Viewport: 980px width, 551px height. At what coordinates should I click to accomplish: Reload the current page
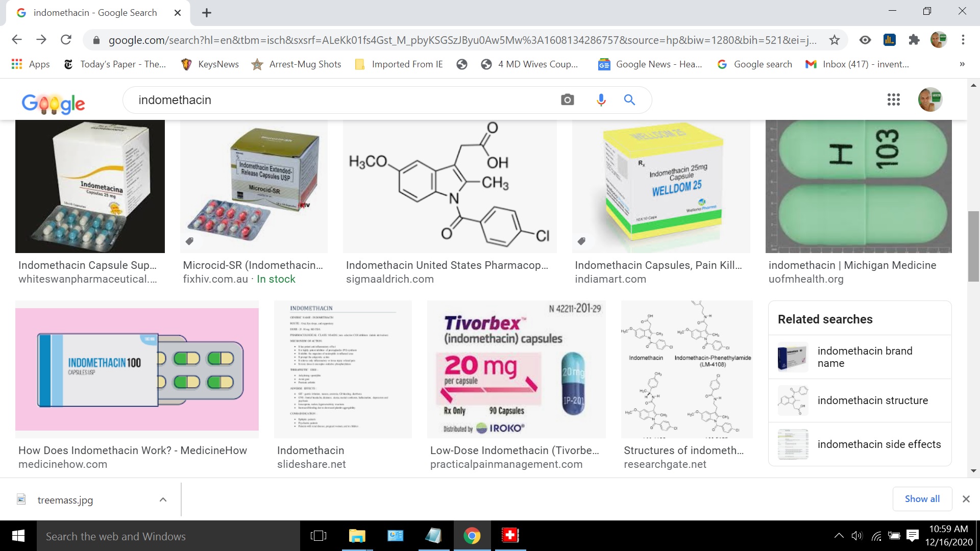click(66, 40)
